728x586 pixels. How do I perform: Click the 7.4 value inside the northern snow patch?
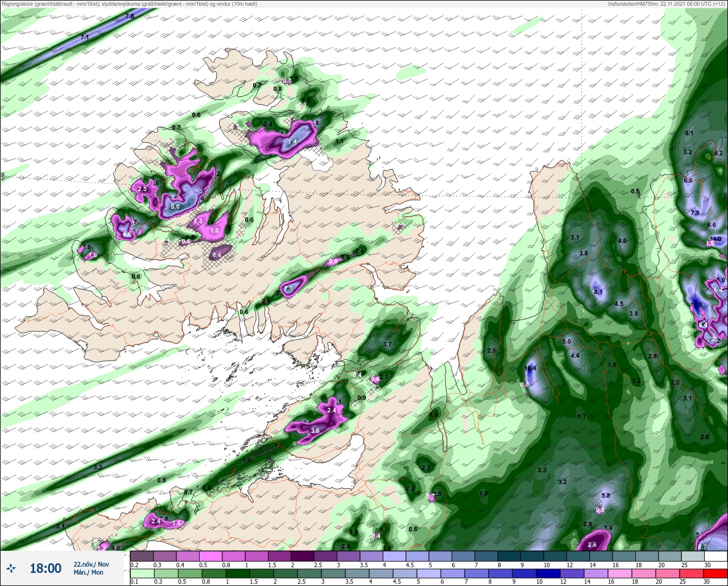pos(293,142)
